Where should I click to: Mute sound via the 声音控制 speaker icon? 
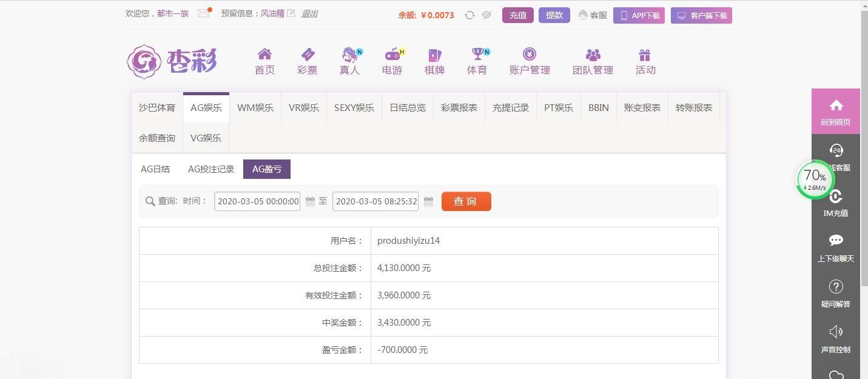(836, 332)
